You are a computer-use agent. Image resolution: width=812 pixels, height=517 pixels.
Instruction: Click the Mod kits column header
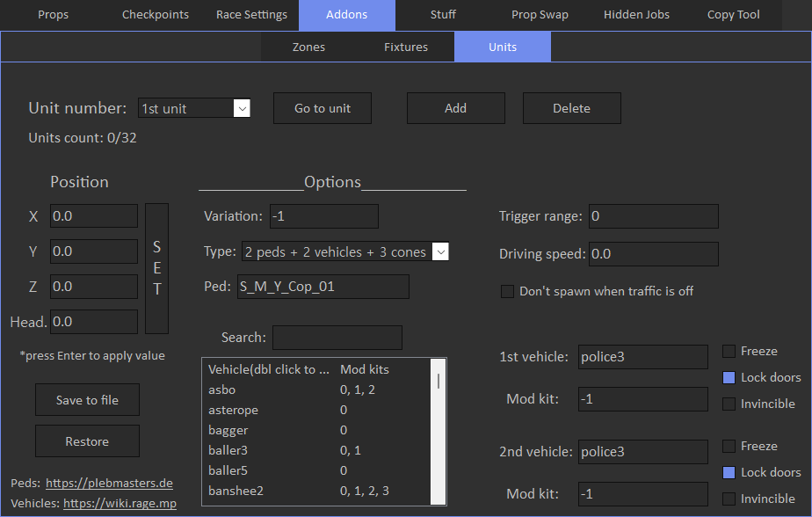(365, 369)
